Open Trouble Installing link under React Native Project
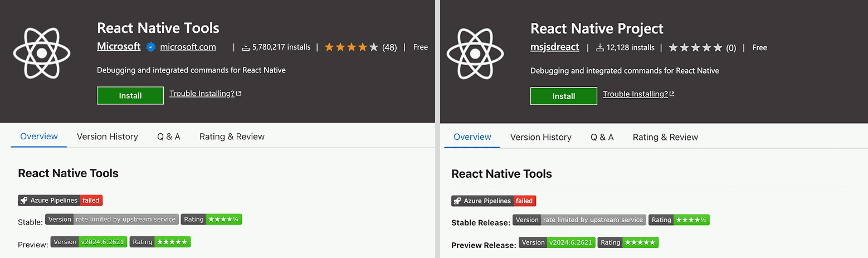The width and height of the screenshot is (868, 258). click(635, 94)
